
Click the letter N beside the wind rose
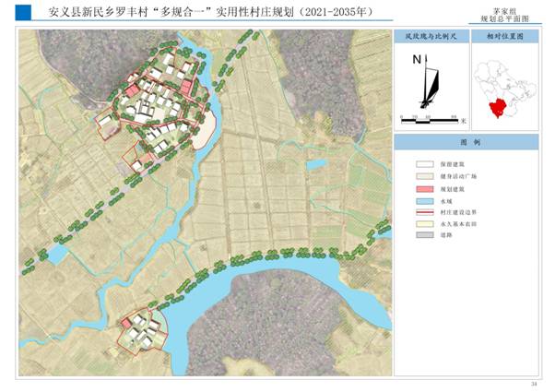click(417, 59)
